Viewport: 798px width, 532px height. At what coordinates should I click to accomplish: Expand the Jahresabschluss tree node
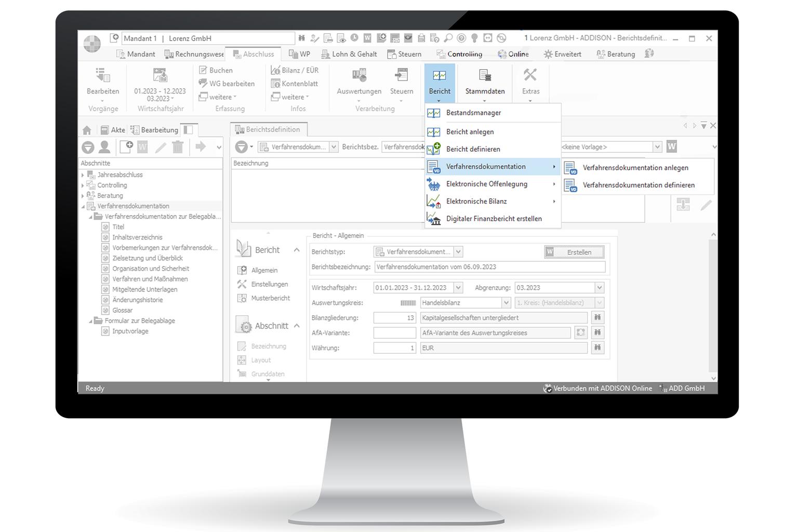83,175
